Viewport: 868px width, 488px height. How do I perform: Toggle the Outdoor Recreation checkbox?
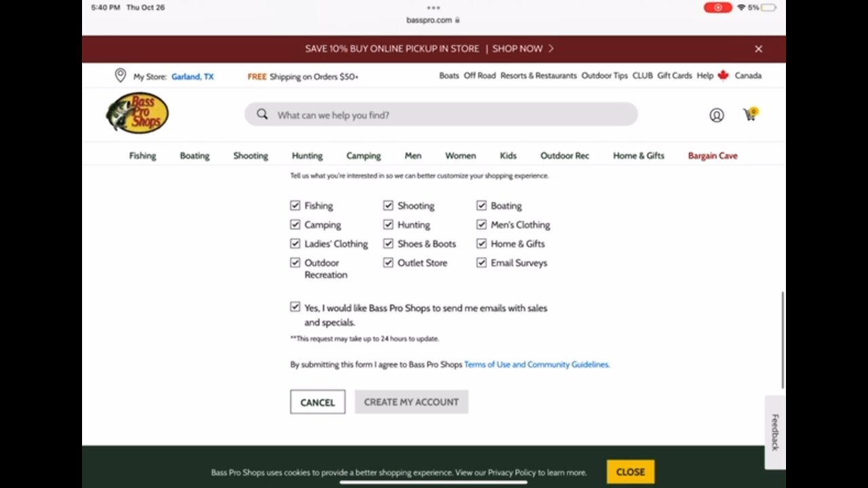[295, 262]
